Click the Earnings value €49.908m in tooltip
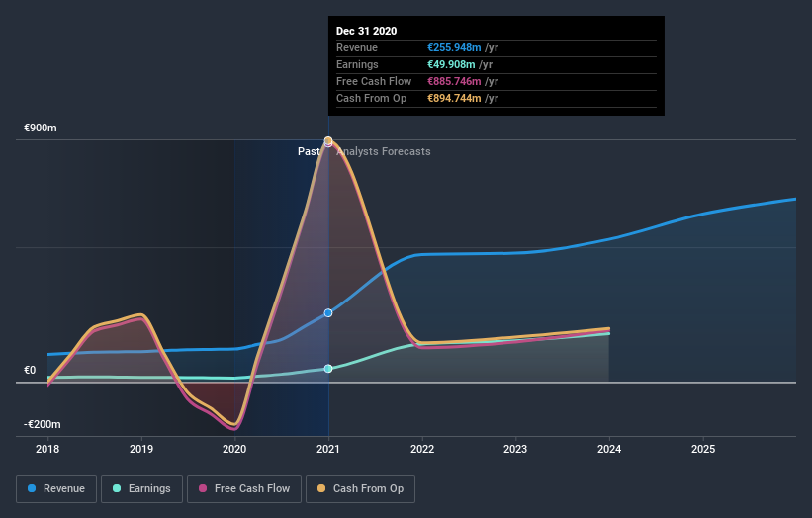Image resolution: width=812 pixels, height=518 pixels. [x=451, y=64]
